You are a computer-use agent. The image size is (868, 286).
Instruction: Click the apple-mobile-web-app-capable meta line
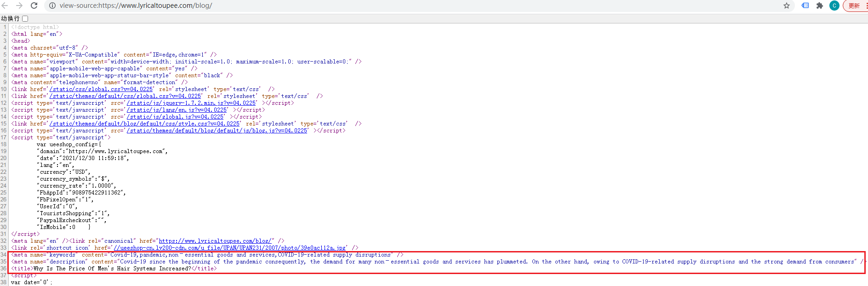(104, 69)
